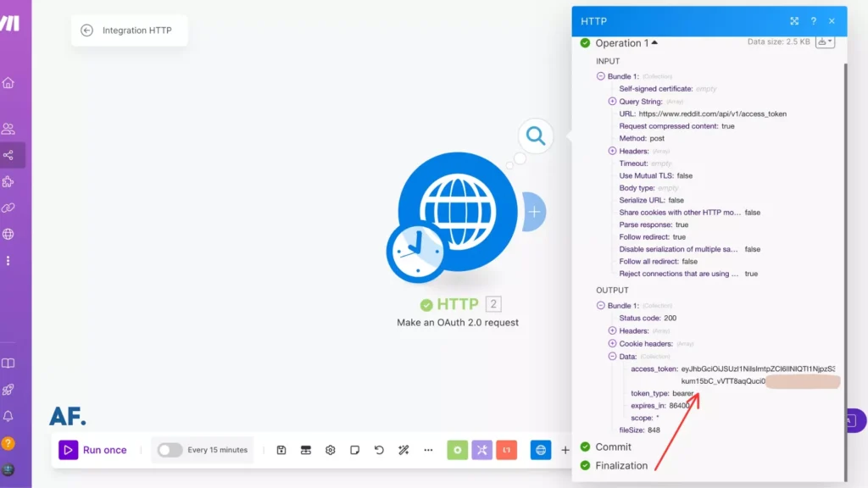The height and width of the screenshot is (488, 868).
Task: Collapse INPUT Bundle 1
Action: [601, 76]
